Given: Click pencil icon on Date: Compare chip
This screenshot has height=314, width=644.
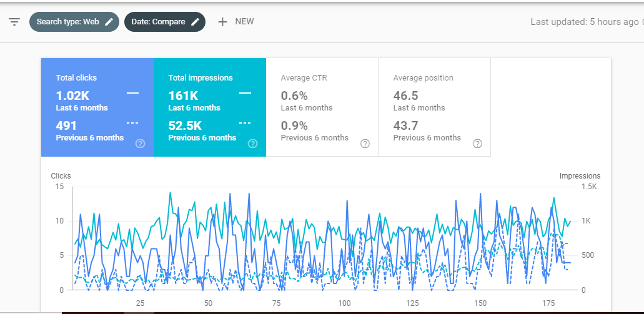Looking at the screenshot, I should 196,22.
